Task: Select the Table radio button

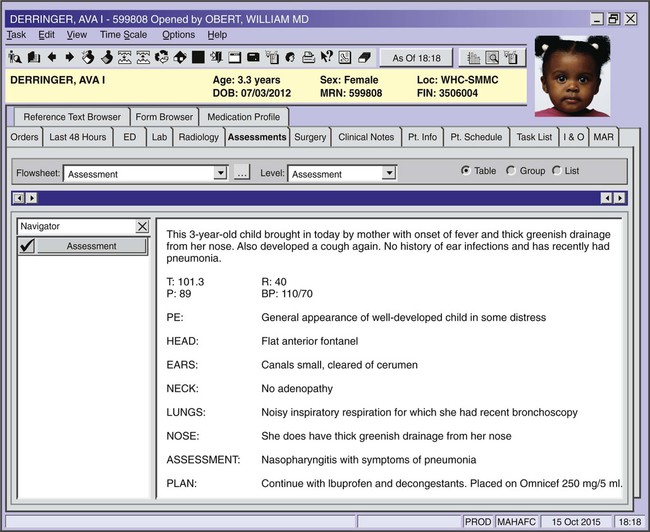Action: coord(466,171)
